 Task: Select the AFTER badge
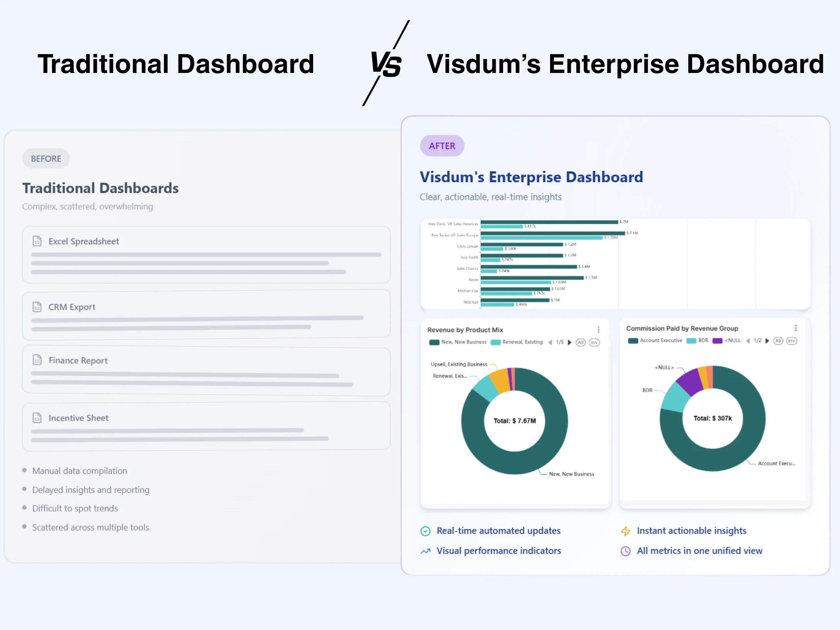[442, 146]
